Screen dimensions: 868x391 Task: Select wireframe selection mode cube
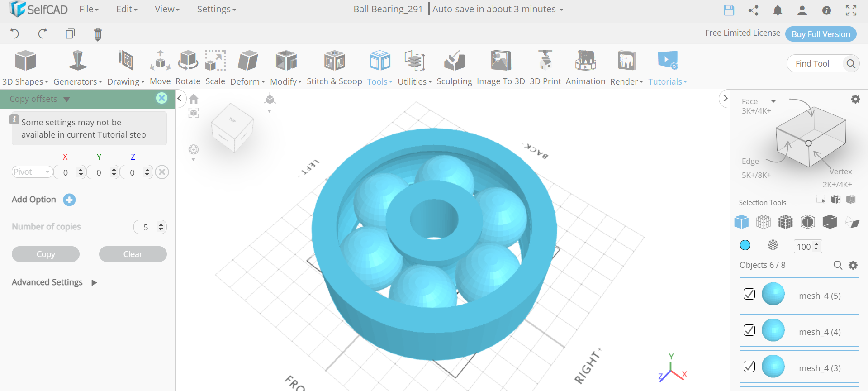click(x=763, y=222)
